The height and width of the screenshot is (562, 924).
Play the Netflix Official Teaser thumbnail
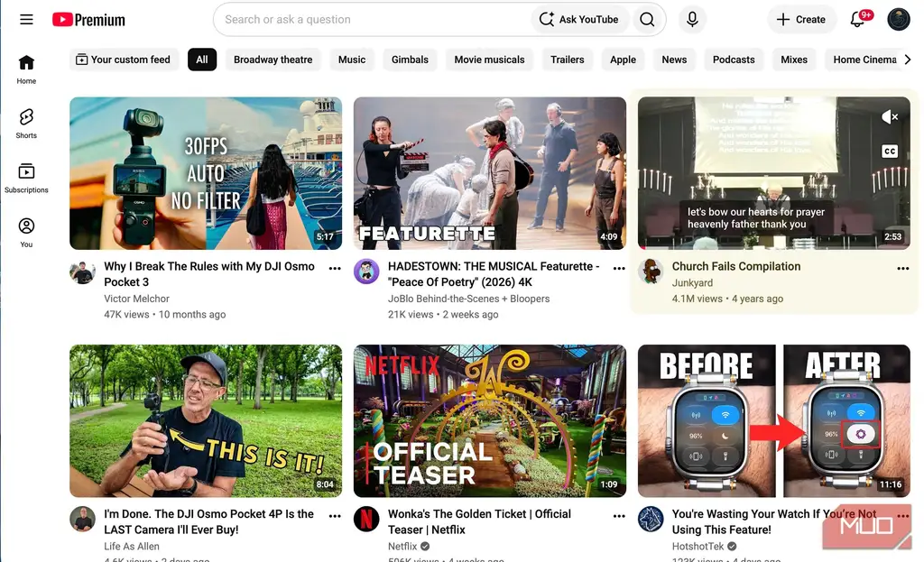click(x=490, y=420)
